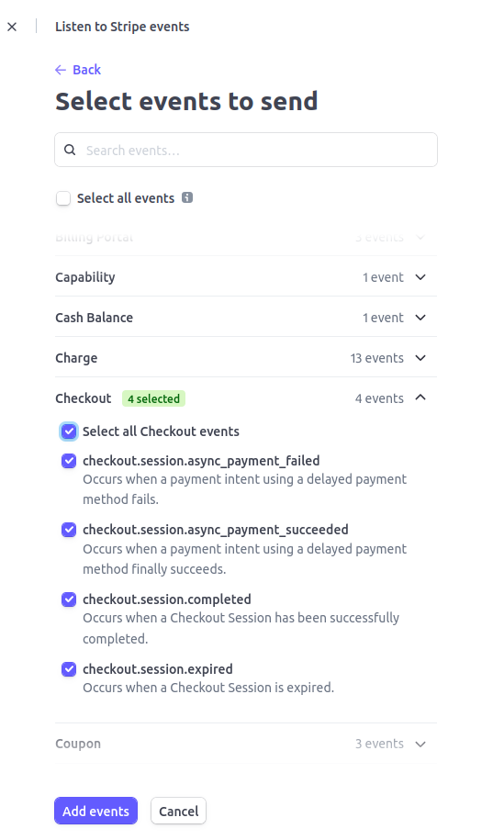Screen dimensions: 504x840
Task: Click the search magnifier icon
Action: [x=70, y=150]
